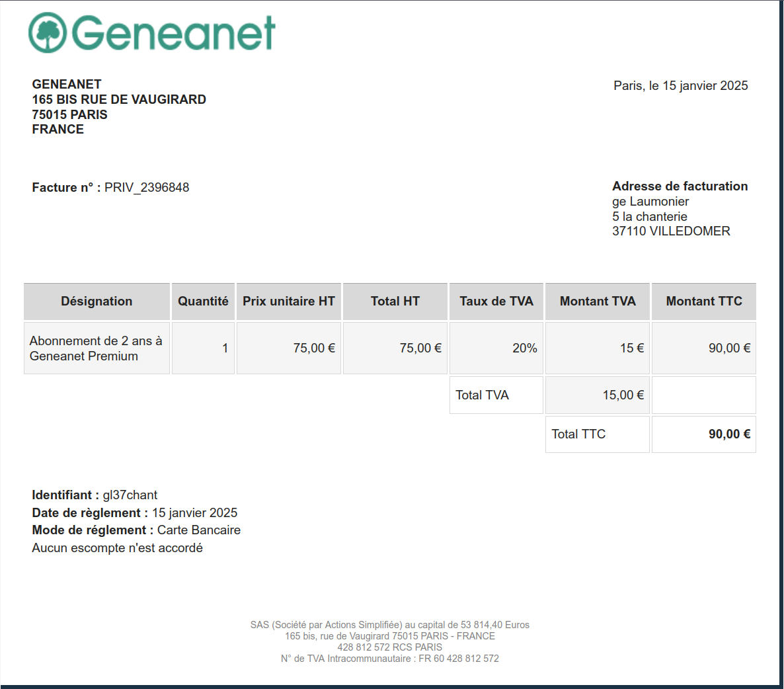Screen dimensions: 784x689
Task: Click the Mode de réglement Carte Bancaire line
Action: point(136,530)
